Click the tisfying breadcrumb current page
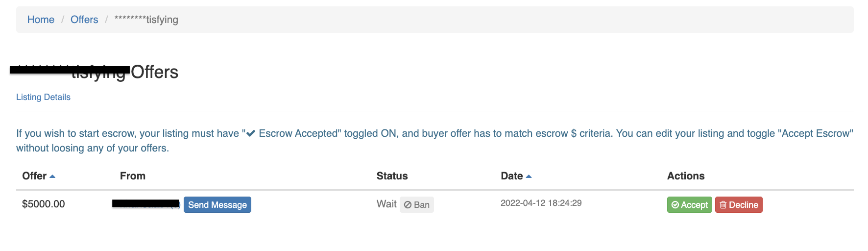Viewport: 868px width, 251px height. pyautogui.click(x=146, y=20)
